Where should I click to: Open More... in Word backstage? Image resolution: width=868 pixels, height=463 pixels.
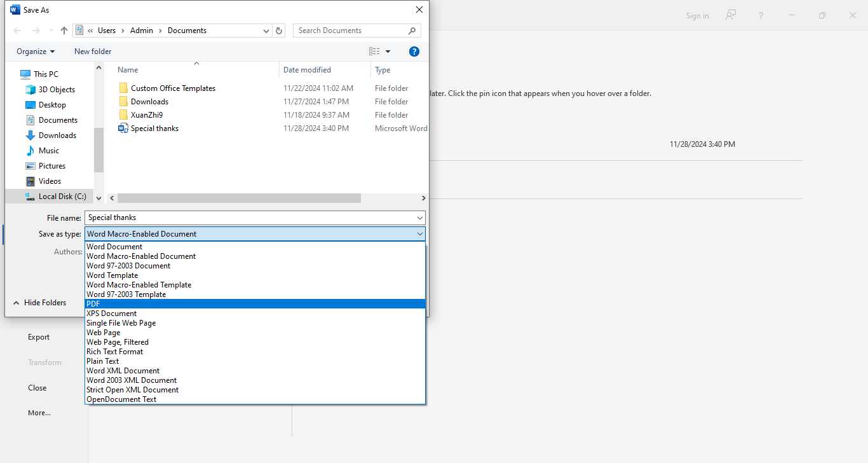click(x=39, y=413)
